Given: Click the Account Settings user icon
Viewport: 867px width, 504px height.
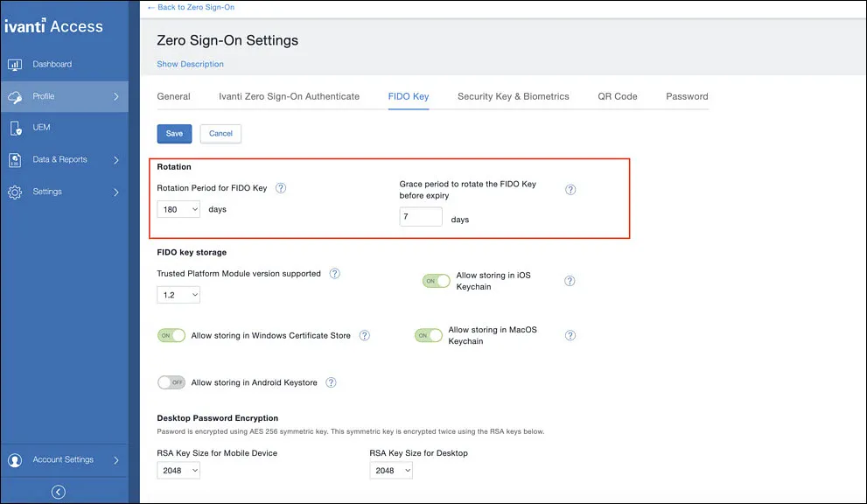Looking at the screenshot, I should [15, 460].
